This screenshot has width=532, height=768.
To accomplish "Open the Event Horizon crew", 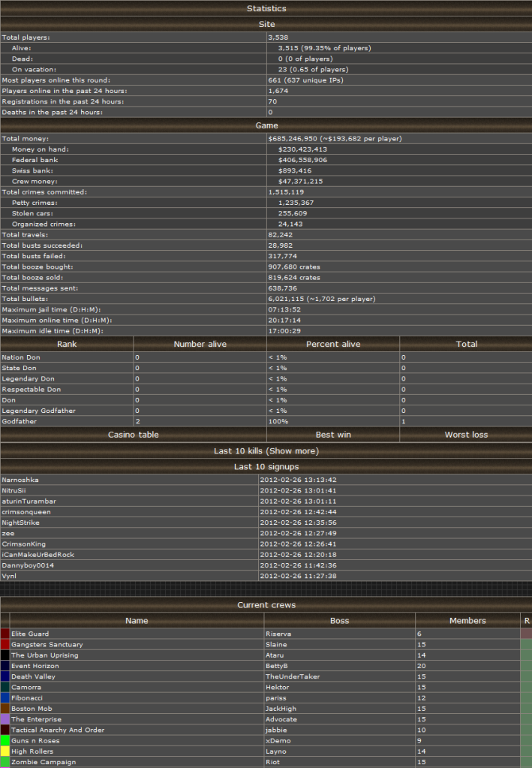I will (35, 666).
